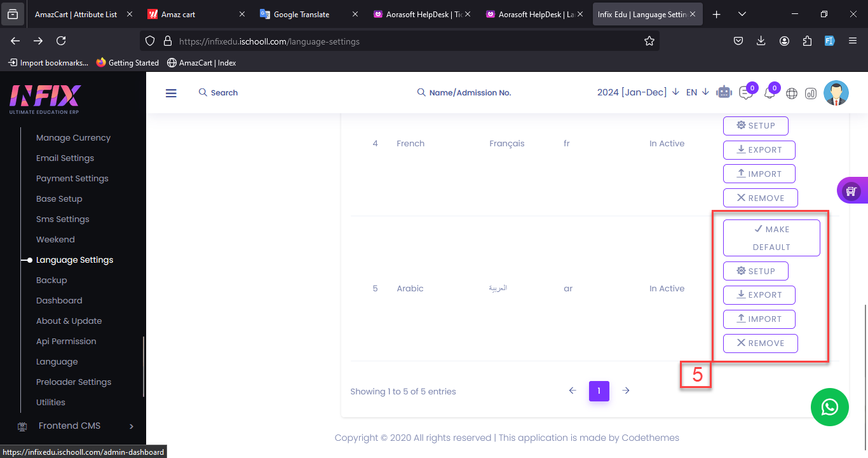Image resolution: width=868 pixels, height=458 pixels.
Task: Click Export button for French
Action: [x=759, y=150]
